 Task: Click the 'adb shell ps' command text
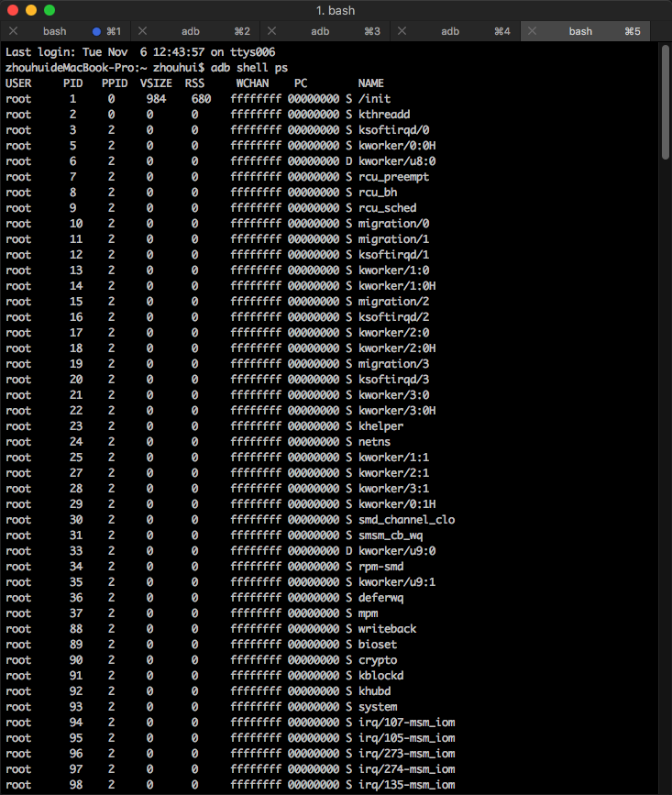pos(249,68)
